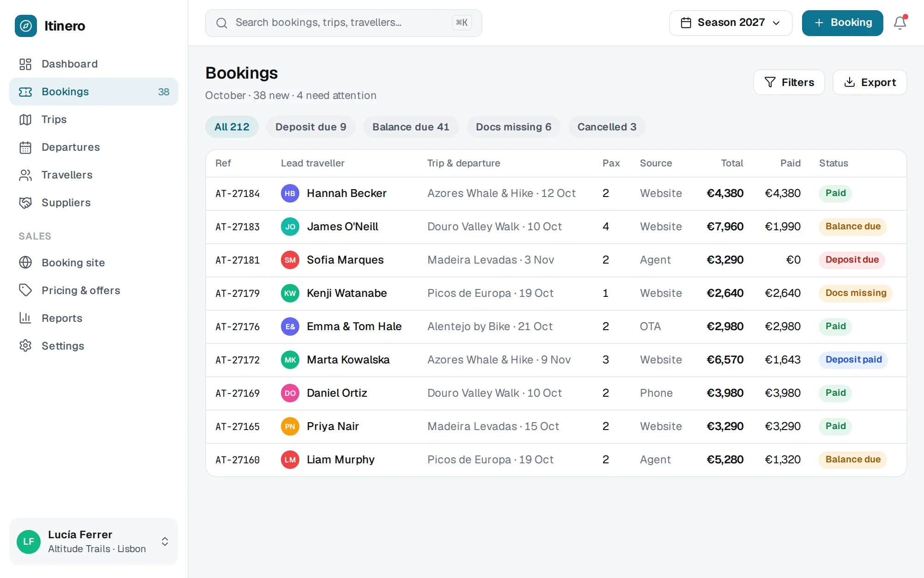Click the €7,960 total amount
The height and width of the screenshot is (578, 924).
(725, 227)
